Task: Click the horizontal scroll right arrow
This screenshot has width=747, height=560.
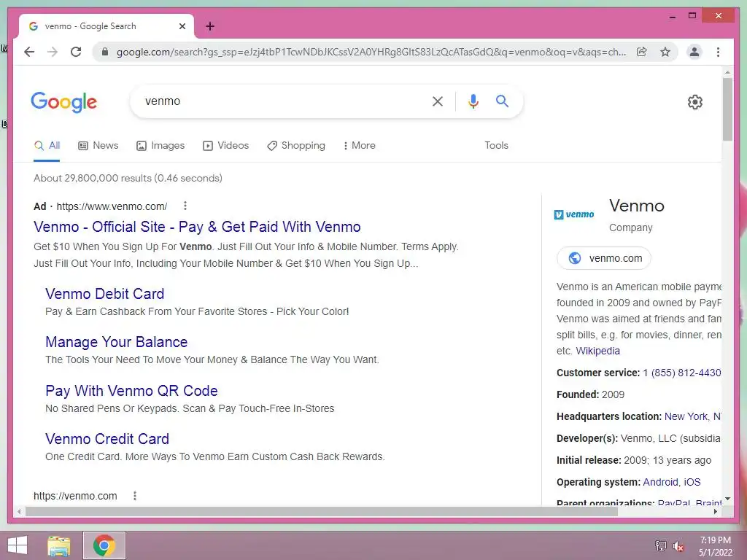Action: (716, 512)
